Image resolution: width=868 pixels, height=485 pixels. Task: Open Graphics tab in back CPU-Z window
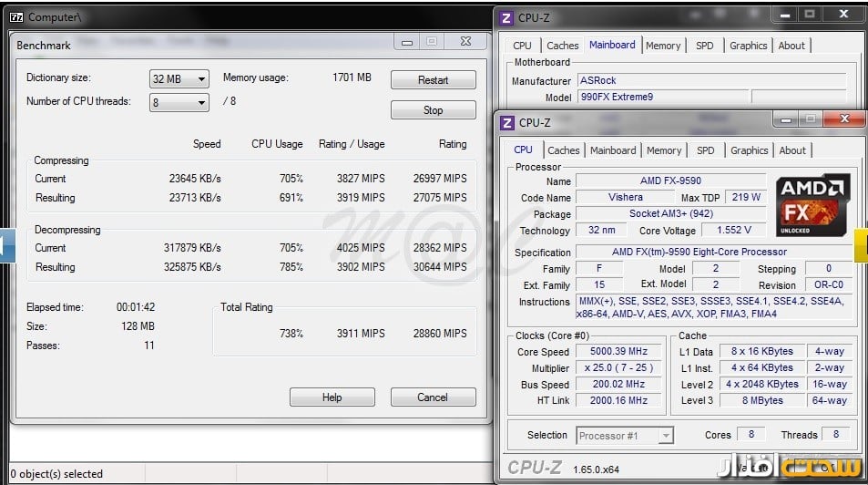point(748,46)
